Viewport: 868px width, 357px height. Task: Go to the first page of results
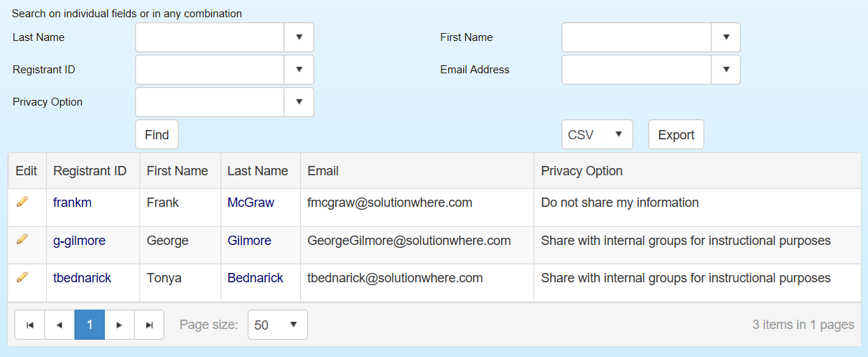29,325
